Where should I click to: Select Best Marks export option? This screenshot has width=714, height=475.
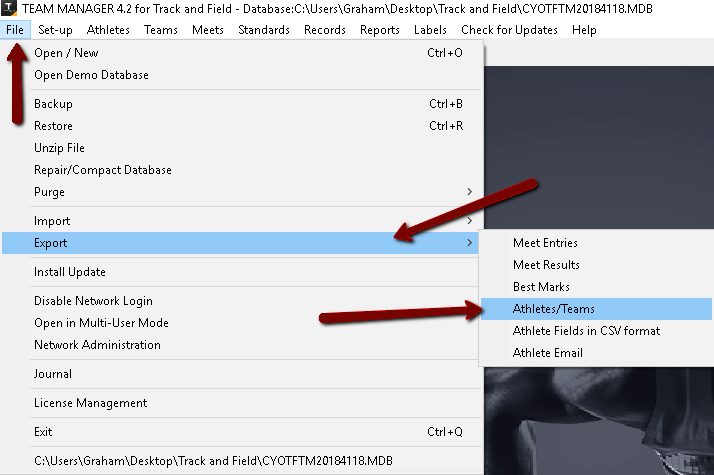click(x=596, y=286)
